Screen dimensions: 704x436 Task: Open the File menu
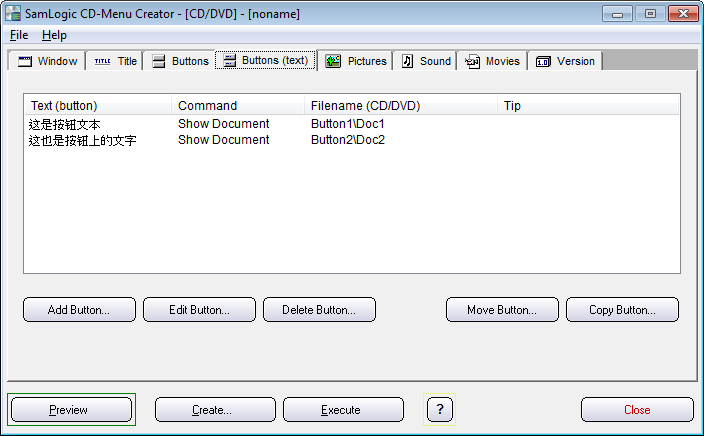19,35
